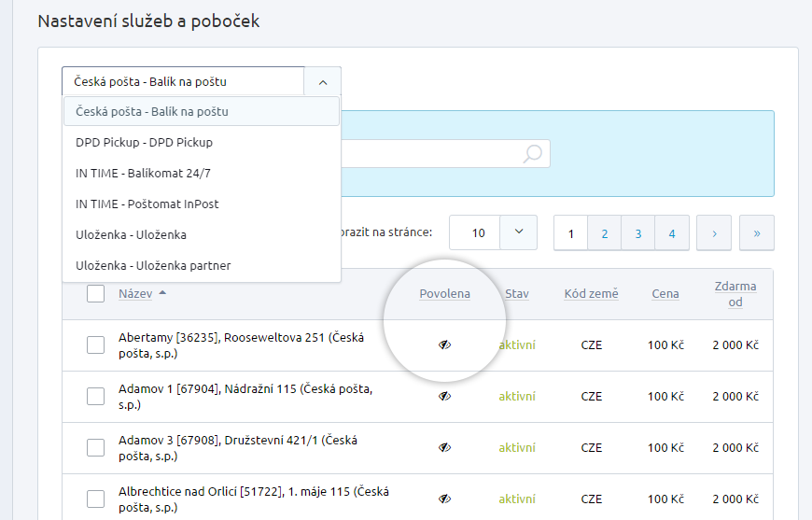Collapse the service dropdown via its chevron
The height and width of the screenshot is (520, 812).
323,82
